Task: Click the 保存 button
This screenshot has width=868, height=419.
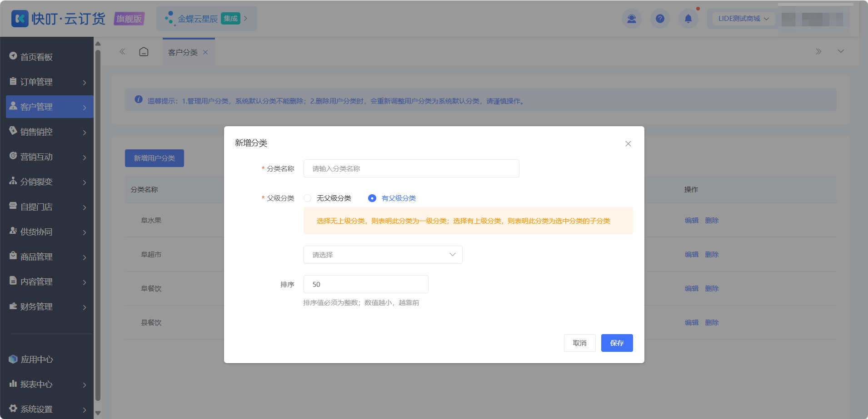Action: [x=617, y=343]
